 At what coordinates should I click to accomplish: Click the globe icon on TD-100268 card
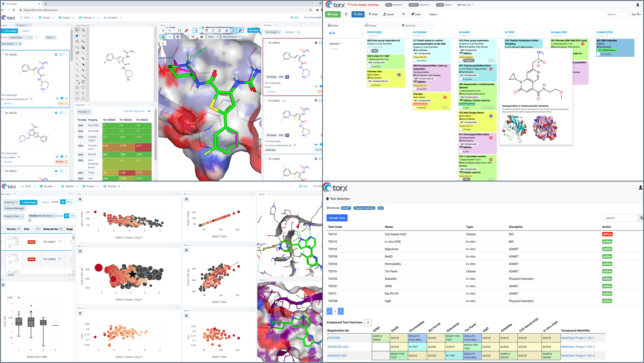56,54
